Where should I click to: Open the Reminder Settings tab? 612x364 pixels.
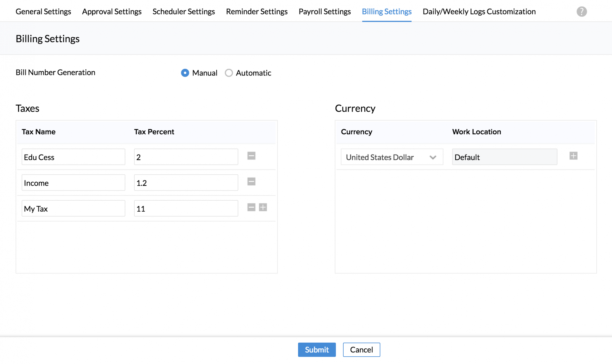(x=256, y=12)
